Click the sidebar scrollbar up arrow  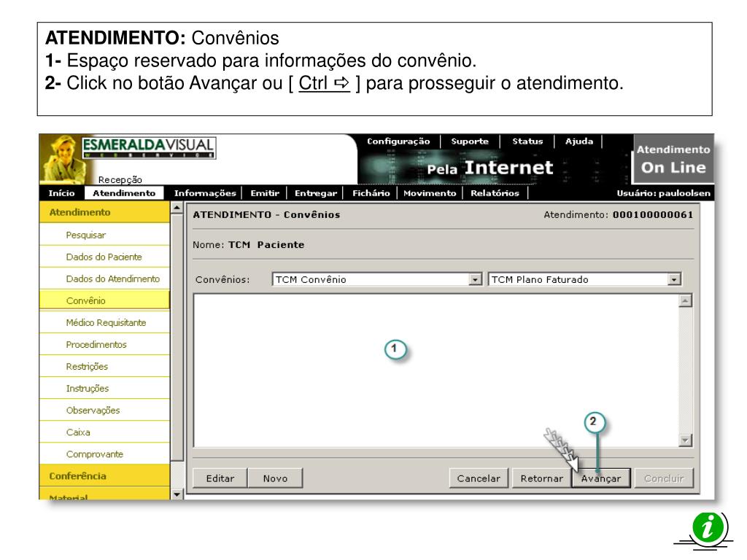(177, 207)
